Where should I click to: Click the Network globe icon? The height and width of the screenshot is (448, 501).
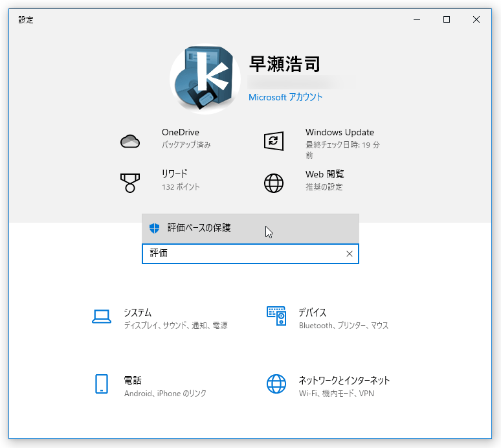[x=276, y=384]
